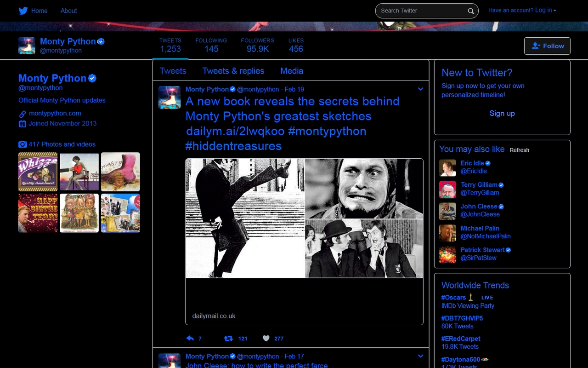The height and width of the screenshot is (368, 588).
Task: Open 'John Cleese: how to write the perfect farce' tweet
Action: pos(256,365)
